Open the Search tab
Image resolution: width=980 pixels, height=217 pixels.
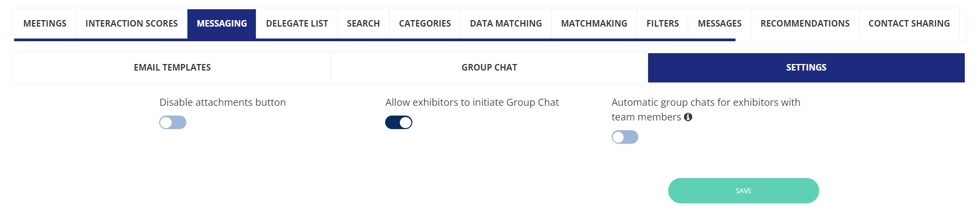point(363,24)
